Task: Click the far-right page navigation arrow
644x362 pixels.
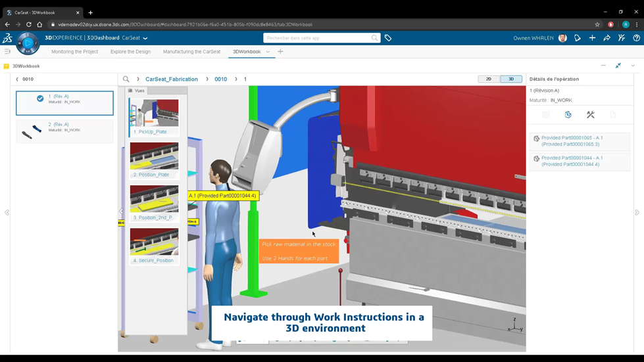Action: [637, 212]
